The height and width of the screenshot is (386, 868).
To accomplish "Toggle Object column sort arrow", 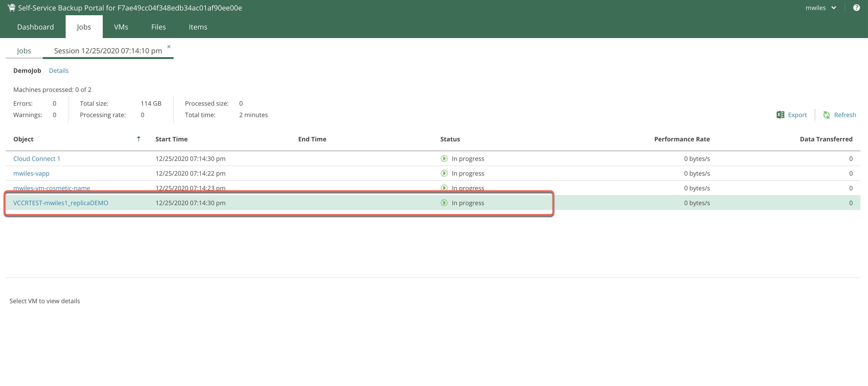I will (x=138, y=139).
